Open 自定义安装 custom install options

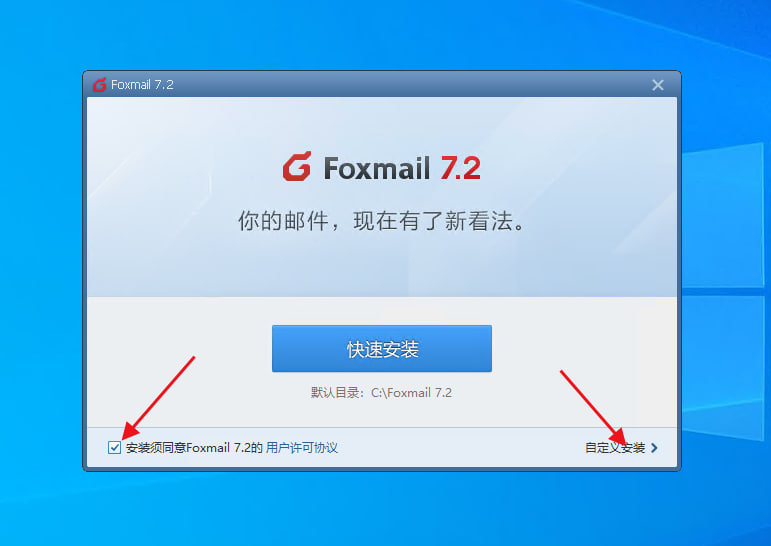[x=615, y=448]
